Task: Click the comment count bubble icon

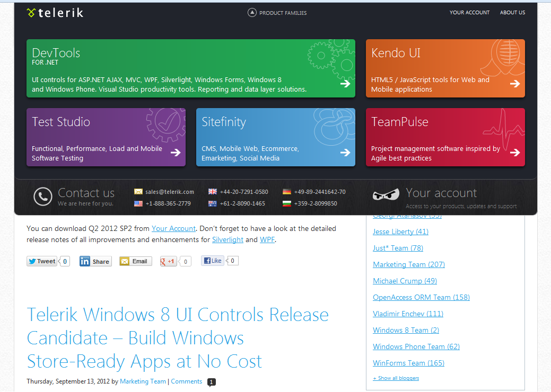Action: pyautogui.click(x=212, y=382)
